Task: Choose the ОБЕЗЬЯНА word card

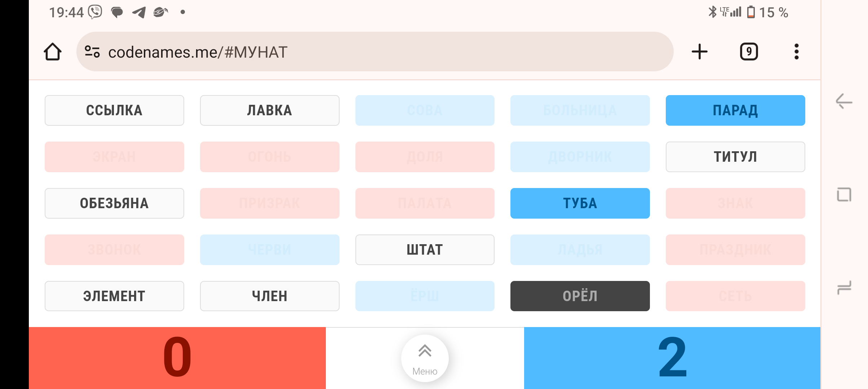Action: coord(114,203)
